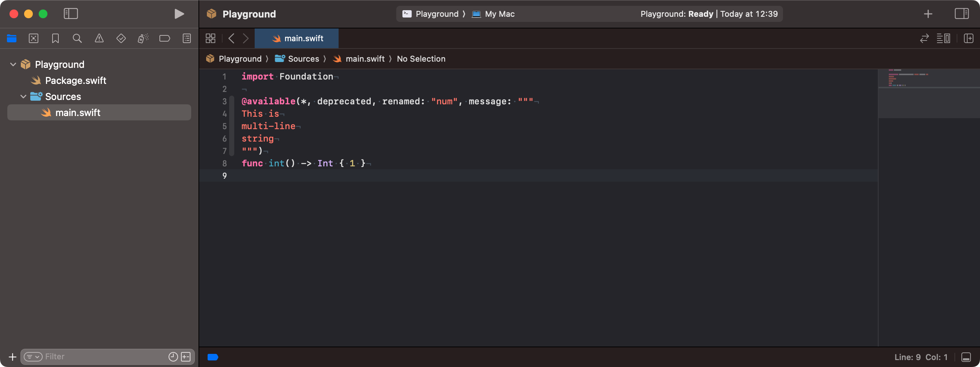This screenshot has width=980, height=367.
Task: Run the Playground scheme
Action: pyautogui.click(x=178, y=14)
